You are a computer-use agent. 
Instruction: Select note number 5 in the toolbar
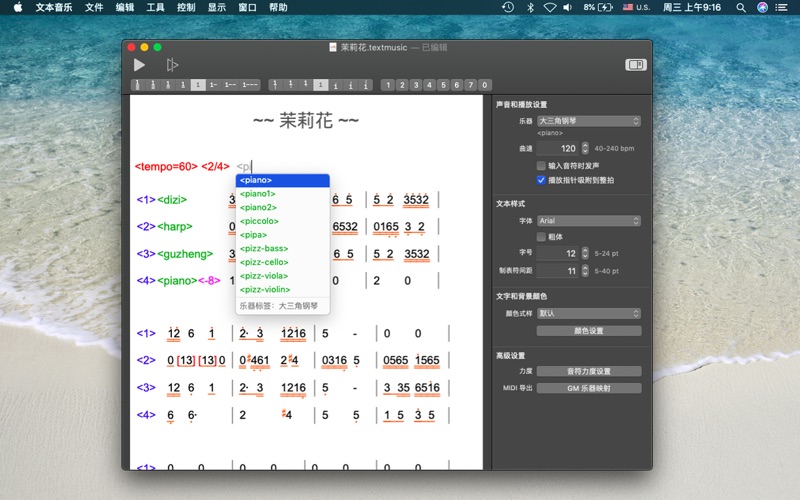pyautogui.click(x=443, y=85)
